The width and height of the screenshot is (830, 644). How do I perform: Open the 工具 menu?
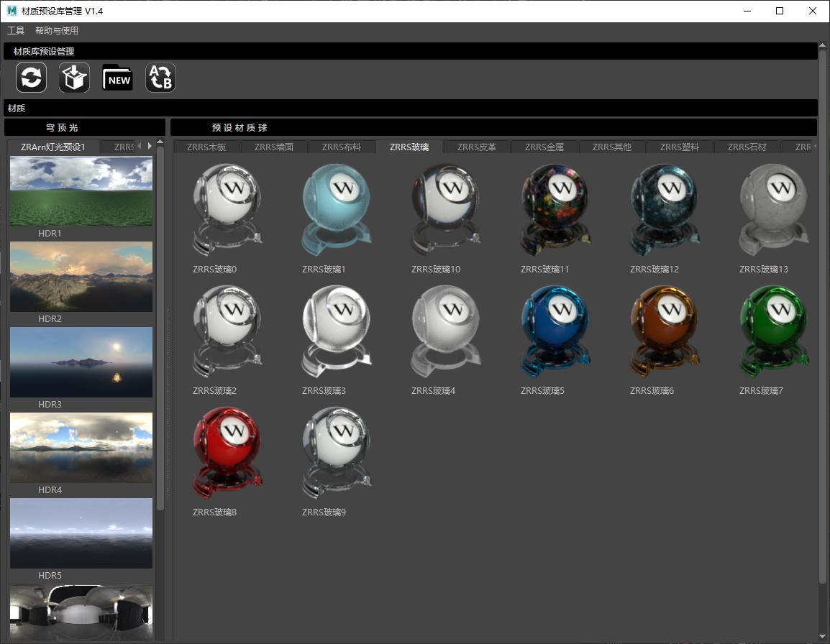click(16, 31)
